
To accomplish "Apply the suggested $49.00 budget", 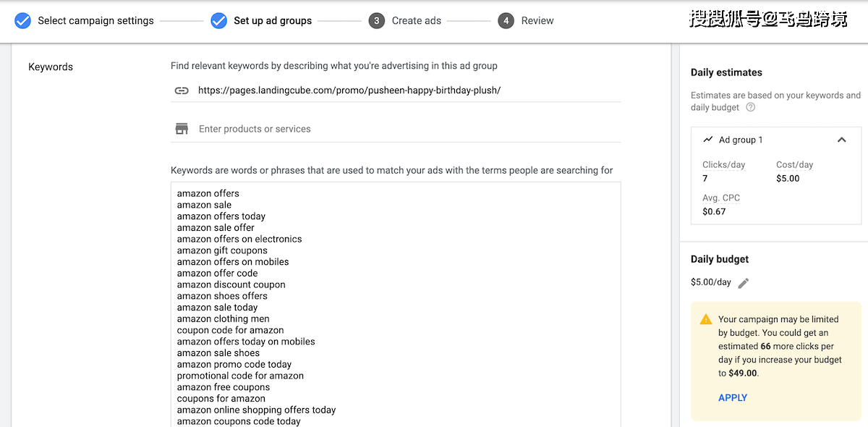I will 733,397.
